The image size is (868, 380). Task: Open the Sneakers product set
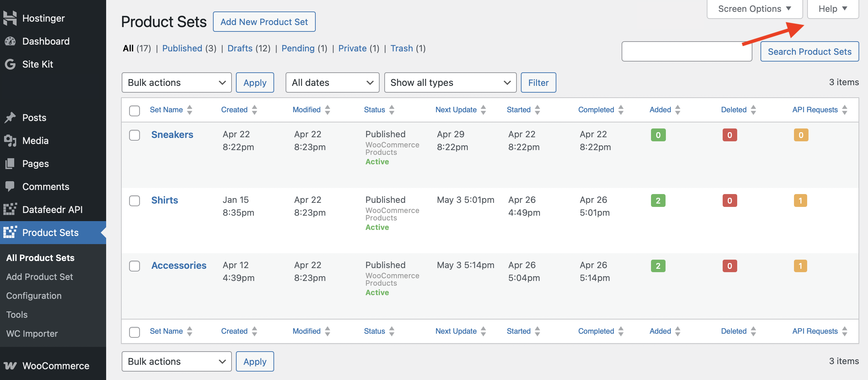[172, 135]
